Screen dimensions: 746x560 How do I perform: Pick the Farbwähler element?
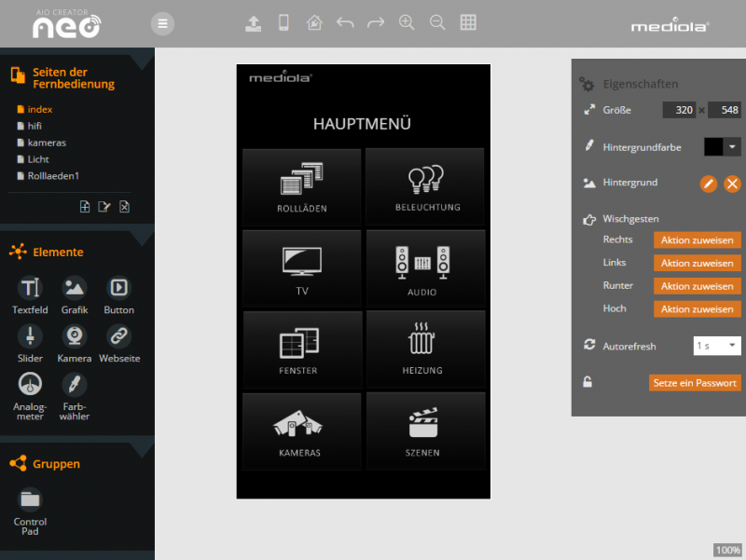(74, 383)
